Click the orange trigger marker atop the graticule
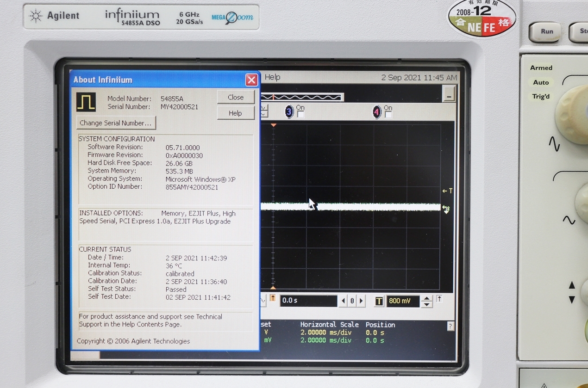Image resolution: width=588 pixels, height=388 pixels. tap(274, 125)
